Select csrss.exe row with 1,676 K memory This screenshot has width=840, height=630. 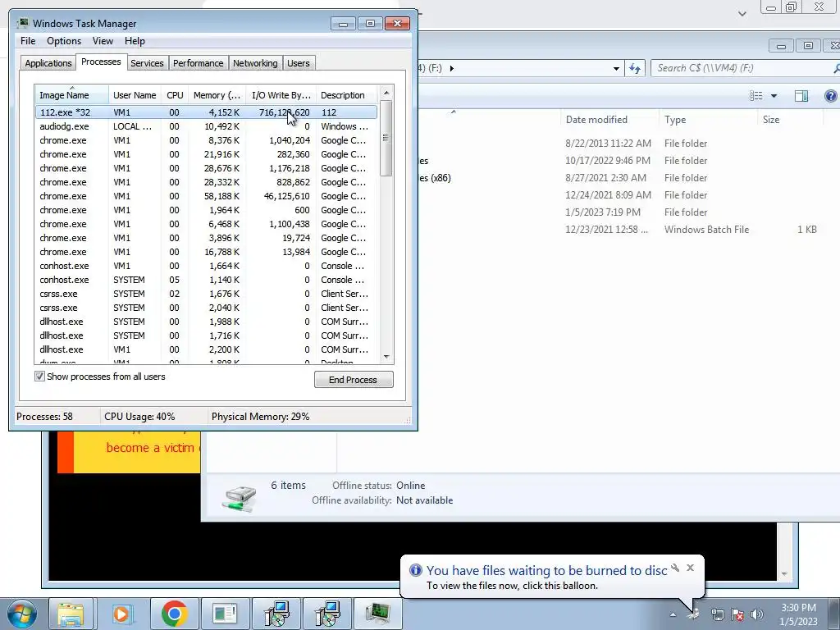coord(206,294)
